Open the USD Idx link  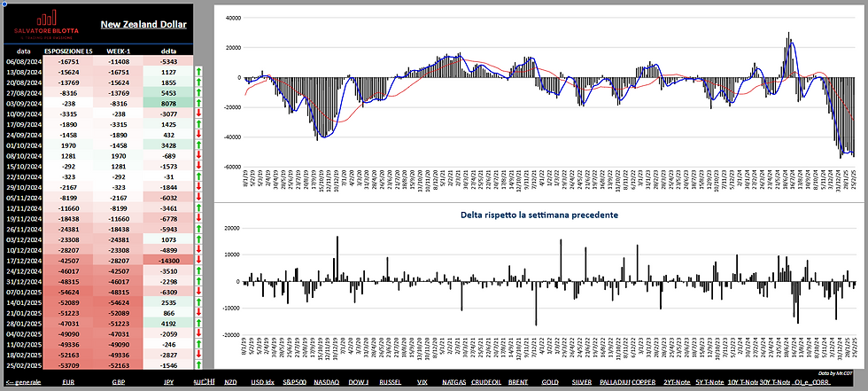coord(260,382)
